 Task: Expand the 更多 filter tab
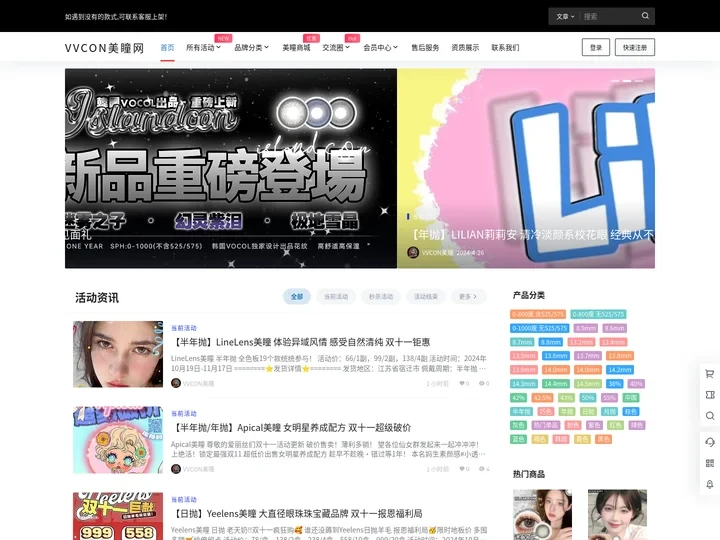468,297
